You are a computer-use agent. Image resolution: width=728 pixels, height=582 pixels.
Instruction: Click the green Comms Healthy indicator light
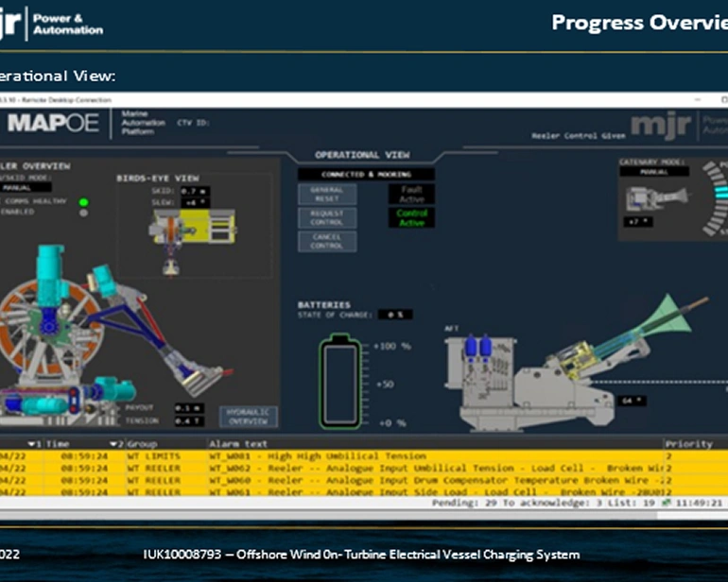pyautogui.click(x=83, y=202)
